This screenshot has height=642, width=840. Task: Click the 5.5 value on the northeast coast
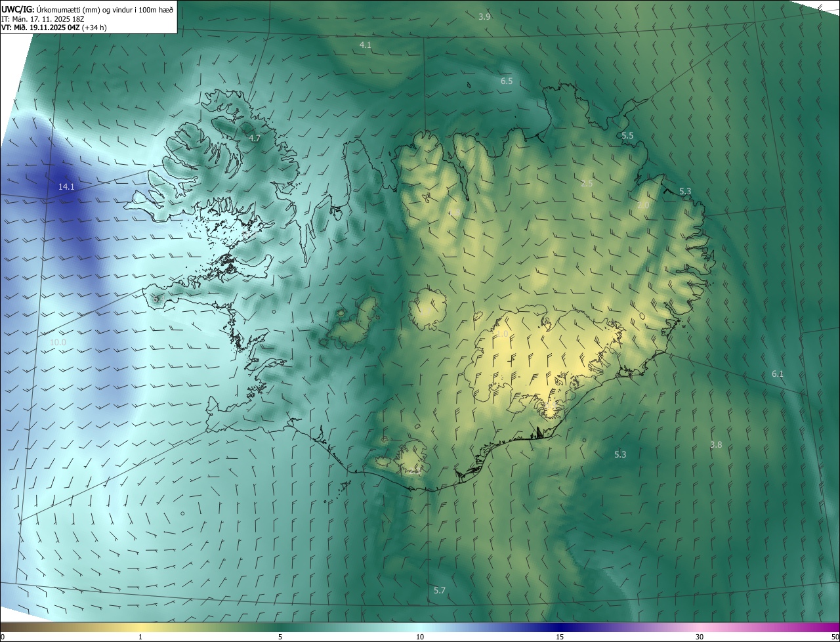pos(627,135)
